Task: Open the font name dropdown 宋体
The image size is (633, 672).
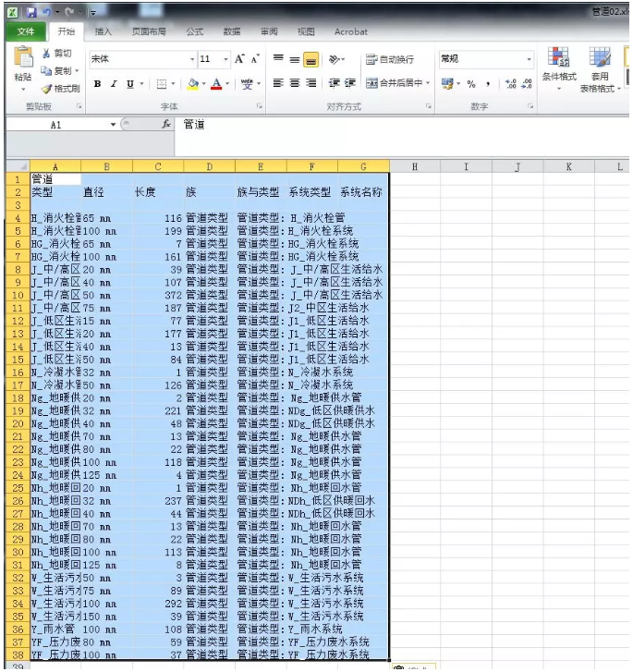Action: click(x=192, y=59)
